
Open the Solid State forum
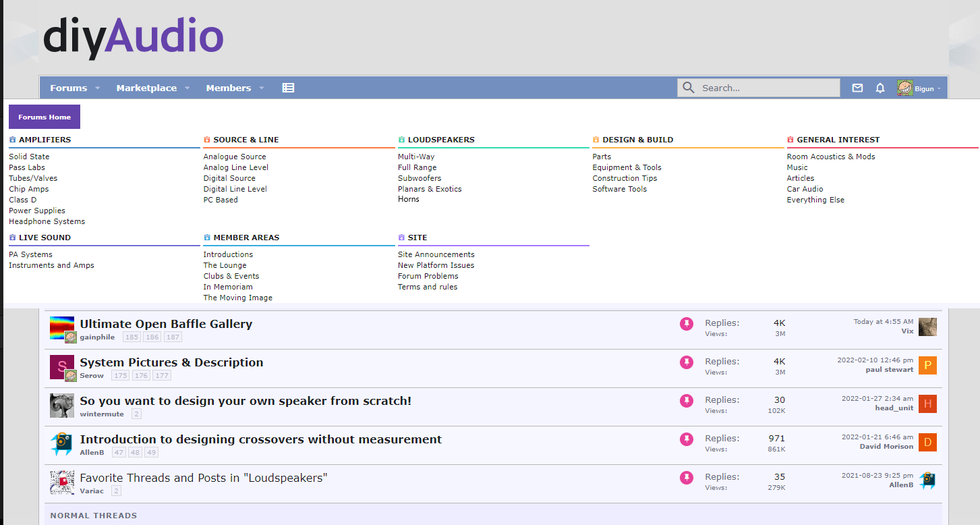click(x=29, y=157)
